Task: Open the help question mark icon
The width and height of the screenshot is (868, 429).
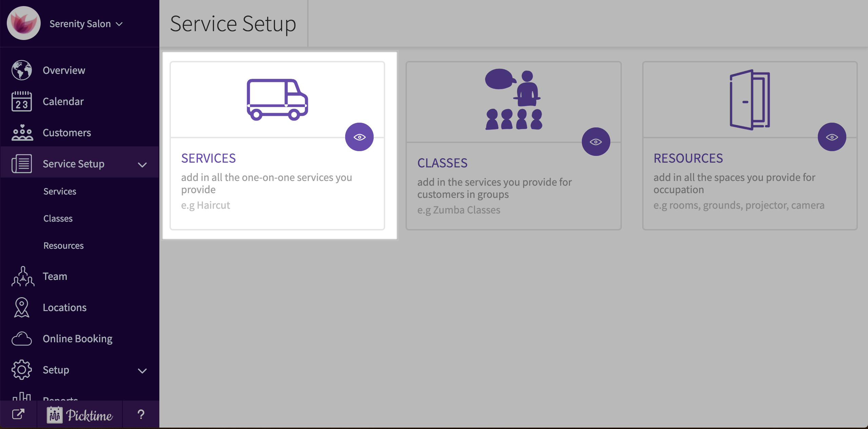Action: [141, 414]
